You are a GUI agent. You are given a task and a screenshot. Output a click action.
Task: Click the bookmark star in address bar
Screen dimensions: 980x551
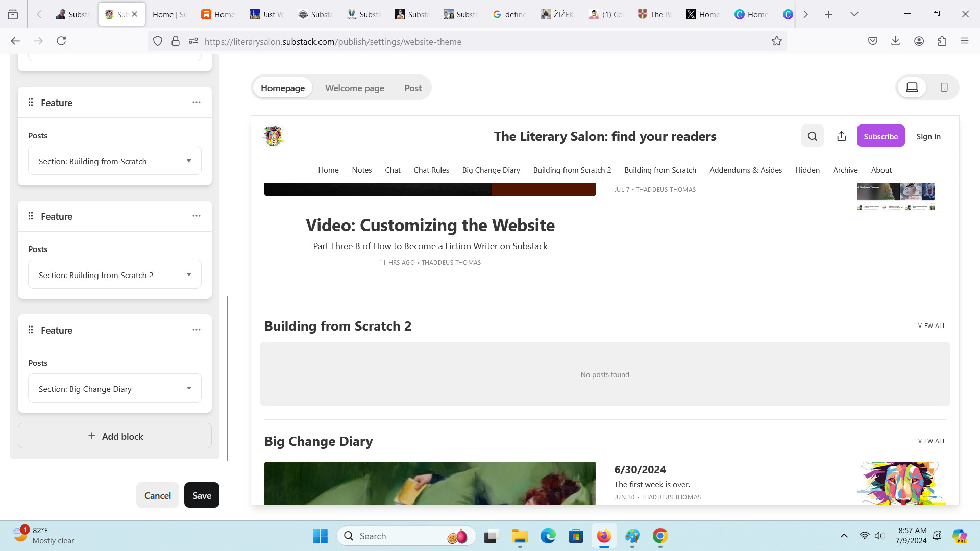coord(776,41)
